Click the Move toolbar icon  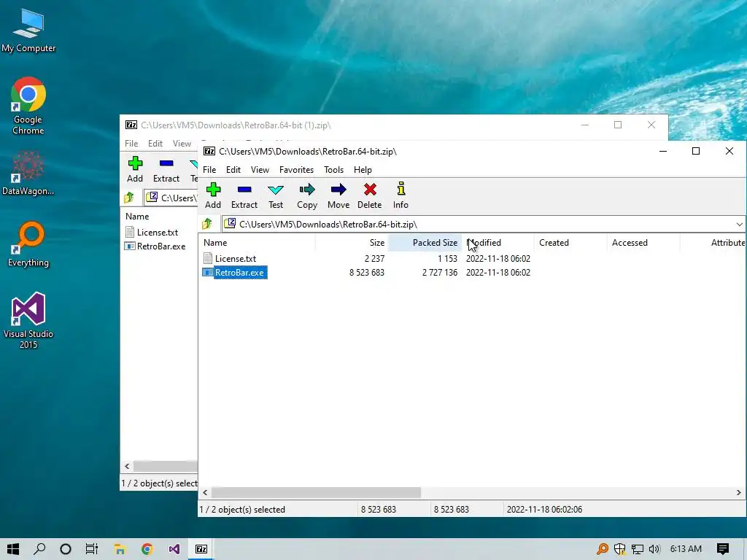[338, 195]
